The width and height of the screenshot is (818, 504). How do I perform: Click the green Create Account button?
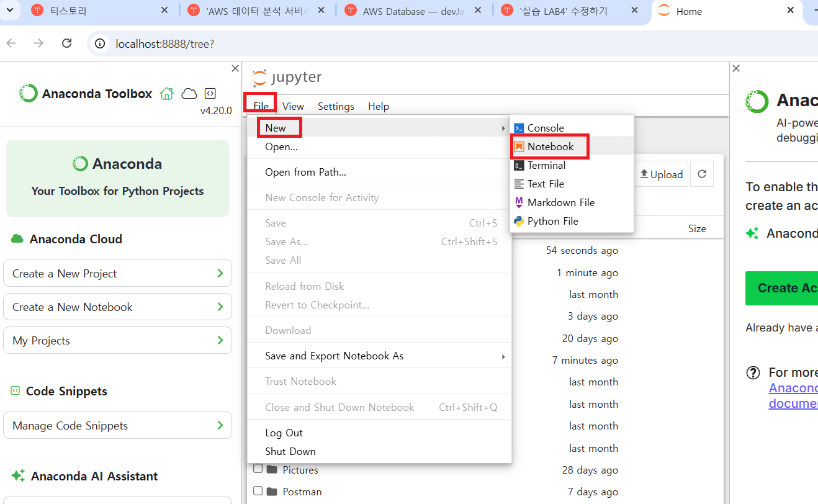pos(781,288)
